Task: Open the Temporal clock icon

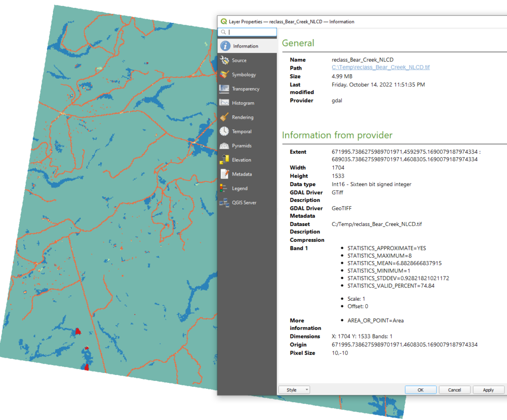Action: point(225,132)
